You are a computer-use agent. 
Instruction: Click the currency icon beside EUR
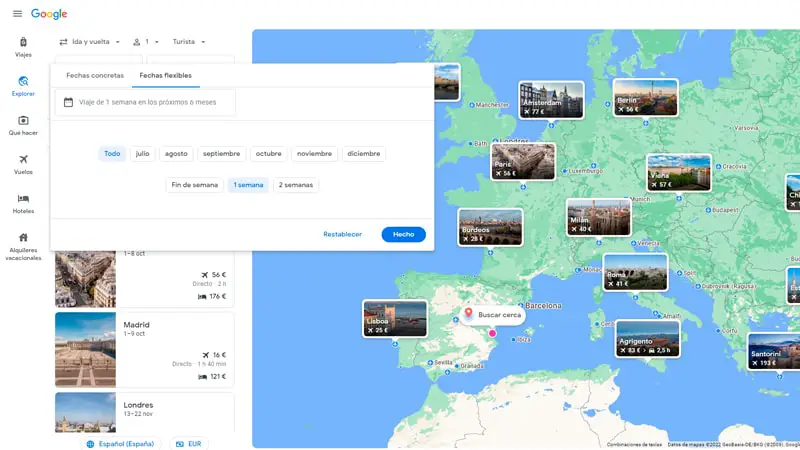(180, 444)
